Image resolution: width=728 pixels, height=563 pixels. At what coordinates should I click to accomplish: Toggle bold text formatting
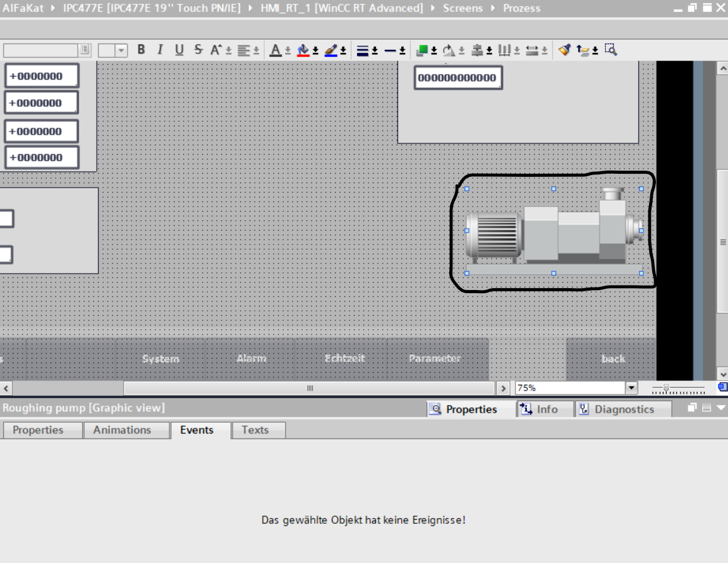[x=141, y=50]
